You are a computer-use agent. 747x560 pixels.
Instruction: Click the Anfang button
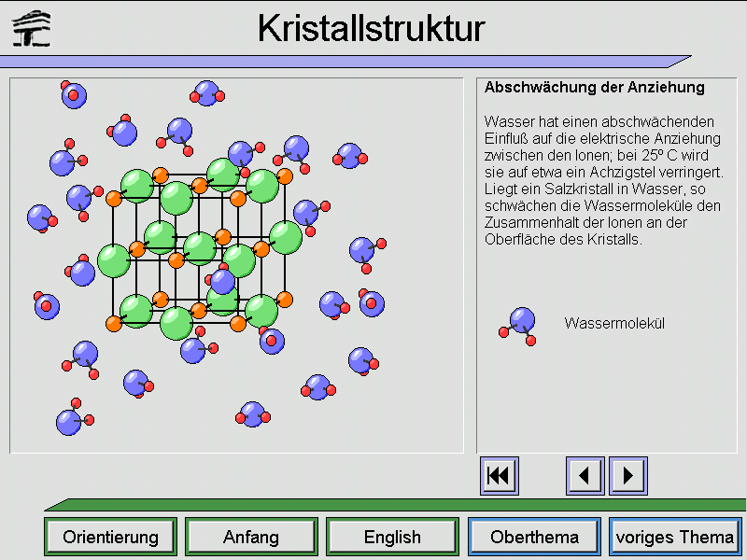click(251, 538)
